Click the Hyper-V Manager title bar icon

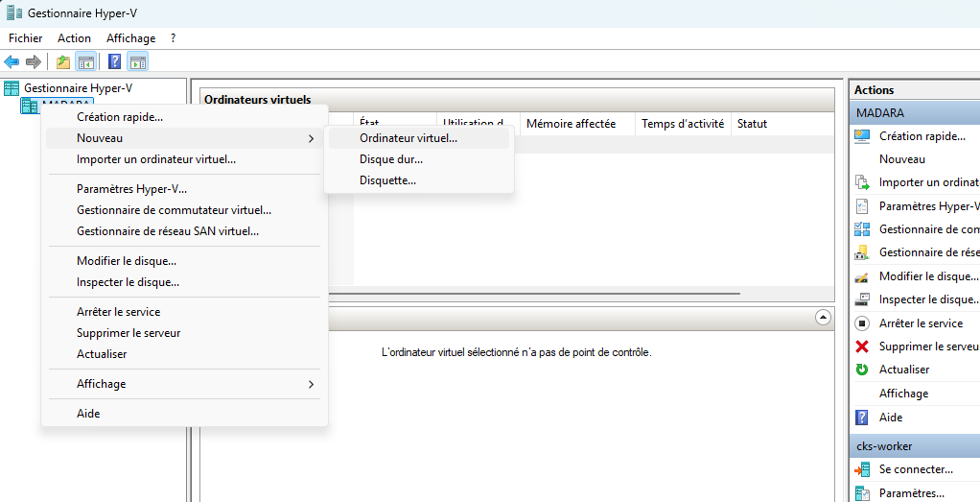point(14,12)
